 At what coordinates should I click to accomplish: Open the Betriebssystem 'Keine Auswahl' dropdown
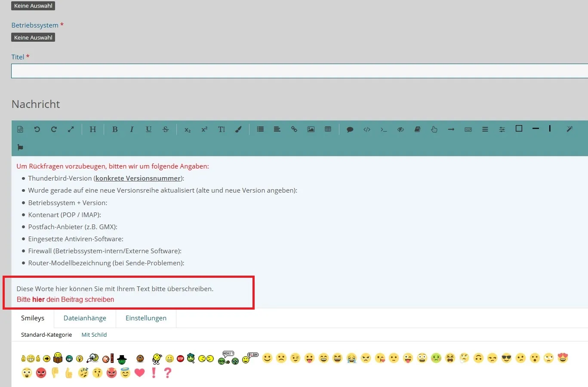click(33, 37)
